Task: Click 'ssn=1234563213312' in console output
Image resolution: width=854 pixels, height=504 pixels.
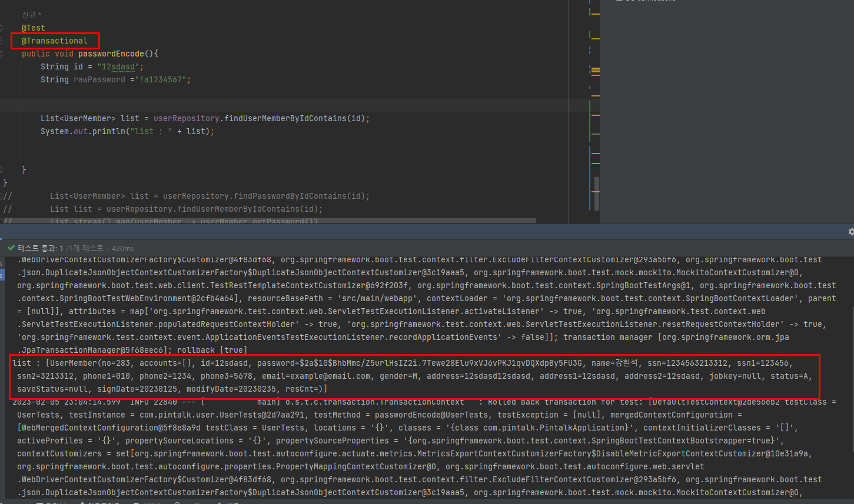Action: (x=688, y=363)
